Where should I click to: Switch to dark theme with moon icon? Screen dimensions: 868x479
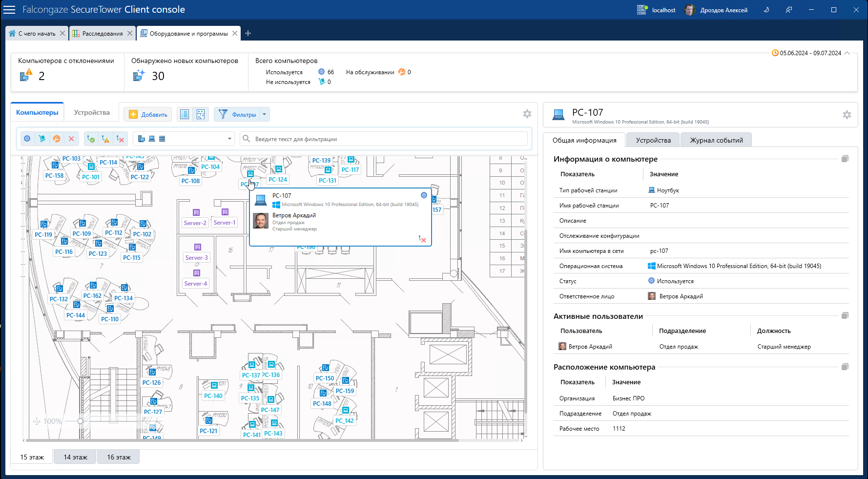coord(766,10)
